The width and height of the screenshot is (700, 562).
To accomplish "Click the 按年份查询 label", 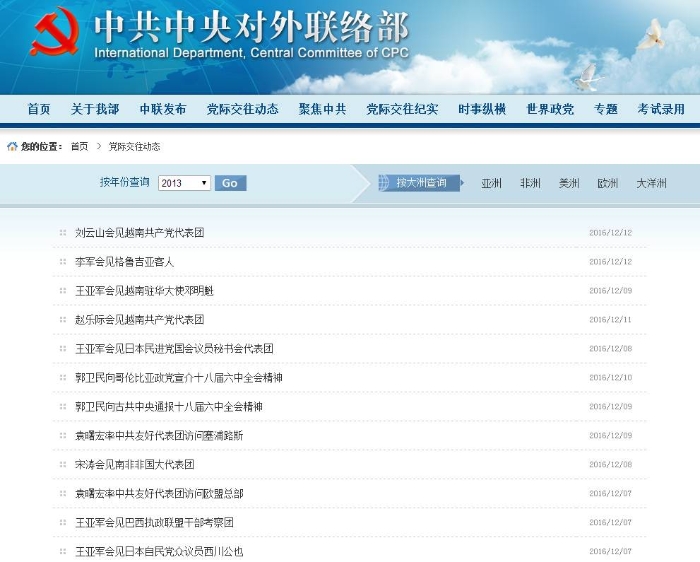I will (125, 182).
